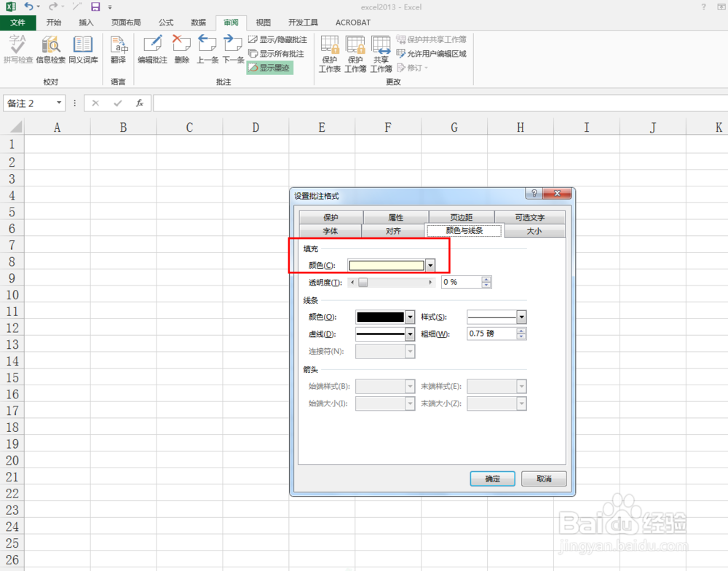This screenshot has width=728, height=571.
Task: Click the 翻译 translate icon
Action: click(119, 50)
